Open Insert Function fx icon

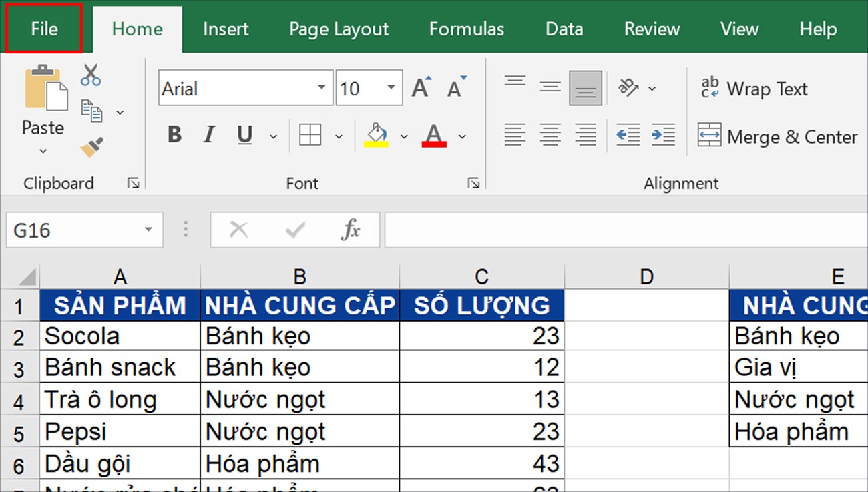tap(351, 230)
